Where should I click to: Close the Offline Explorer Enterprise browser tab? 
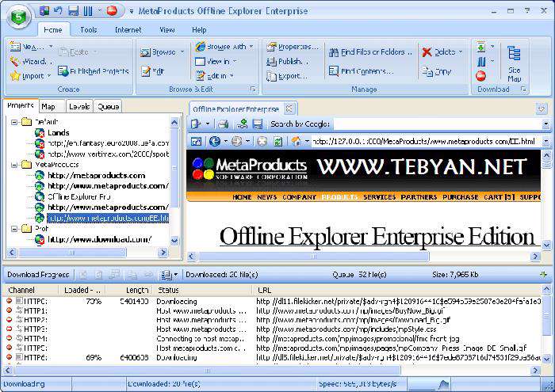pyautogui.click(x=289, y=108)
